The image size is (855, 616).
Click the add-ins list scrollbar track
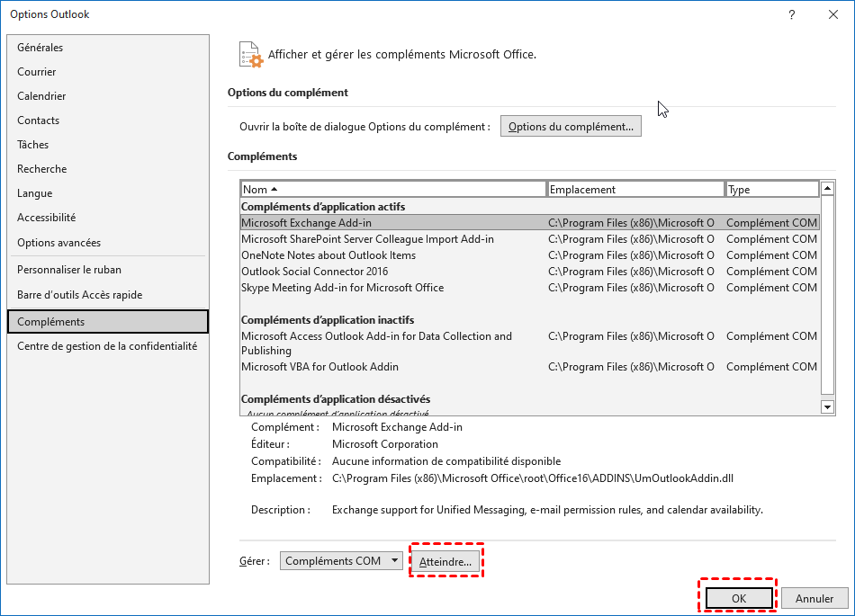pos(827,294)
